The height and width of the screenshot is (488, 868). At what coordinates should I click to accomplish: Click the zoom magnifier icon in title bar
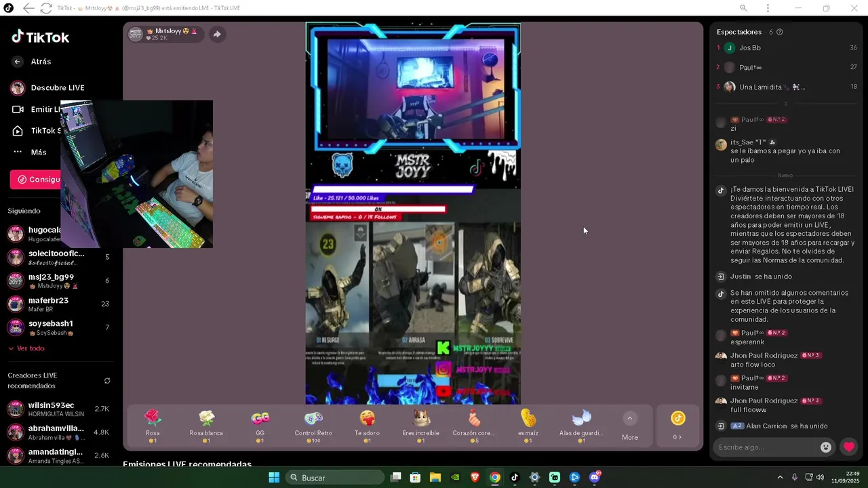(743, 8)
